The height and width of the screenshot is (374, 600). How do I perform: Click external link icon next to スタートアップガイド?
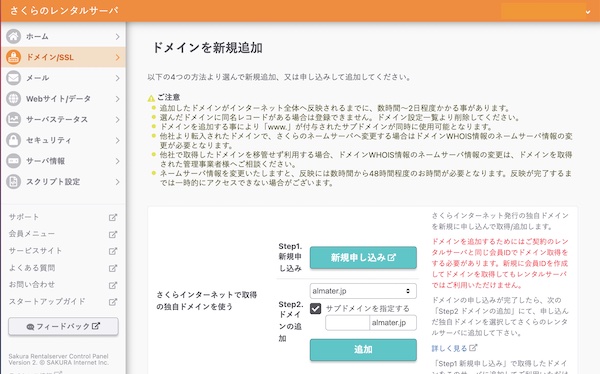coord(112,302)
